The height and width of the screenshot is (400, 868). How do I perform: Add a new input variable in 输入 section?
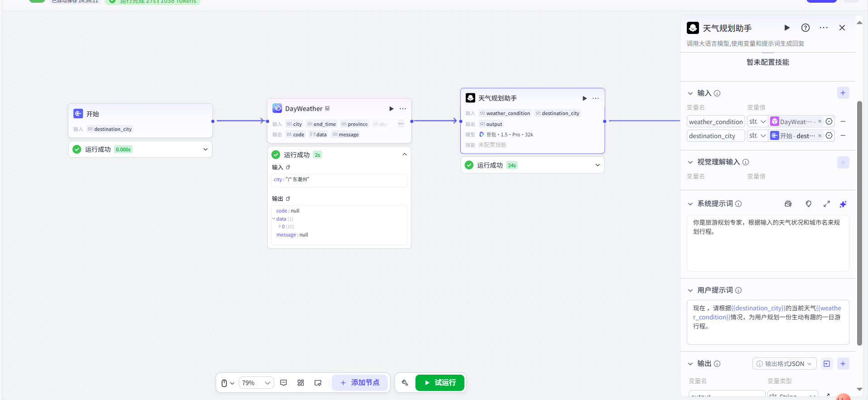click(x=843, y=93)
